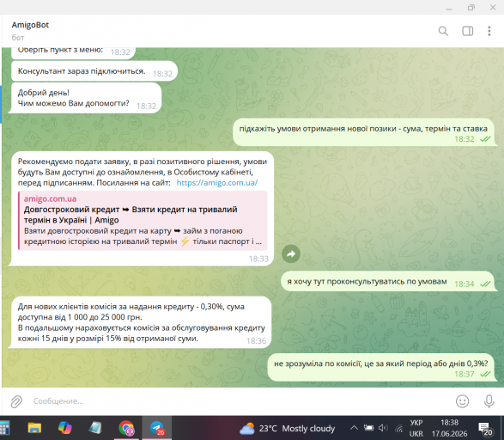Search within the AmigoBot chat

point(443,31)
